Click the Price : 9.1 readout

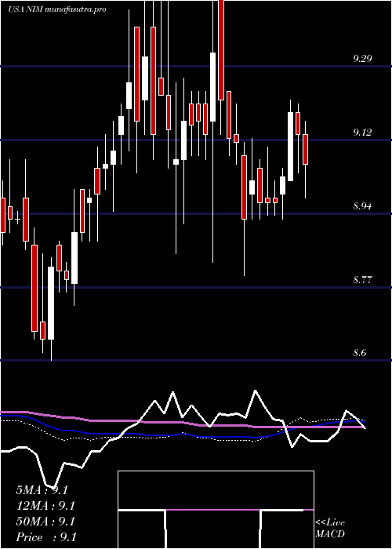tap(46, 537)
